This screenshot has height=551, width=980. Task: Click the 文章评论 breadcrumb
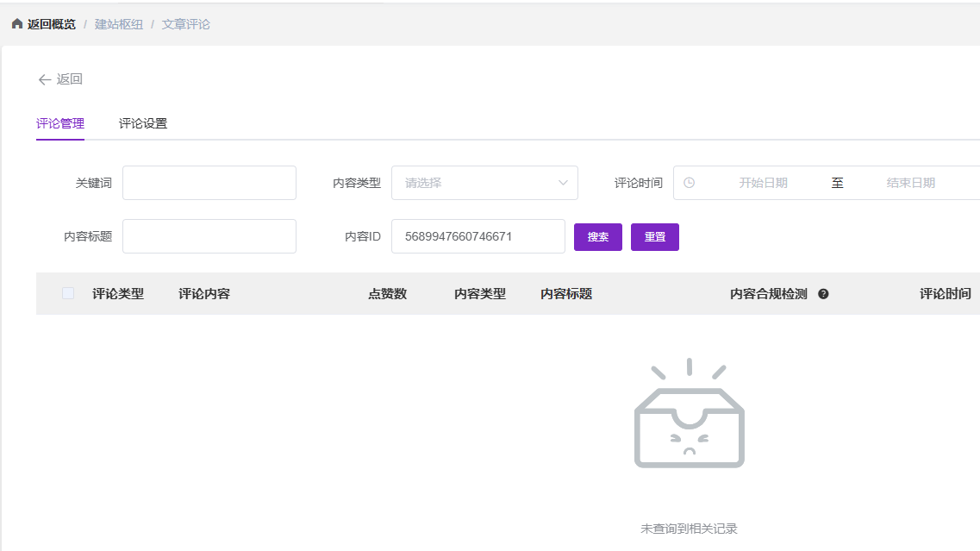(x=186, y=24)
